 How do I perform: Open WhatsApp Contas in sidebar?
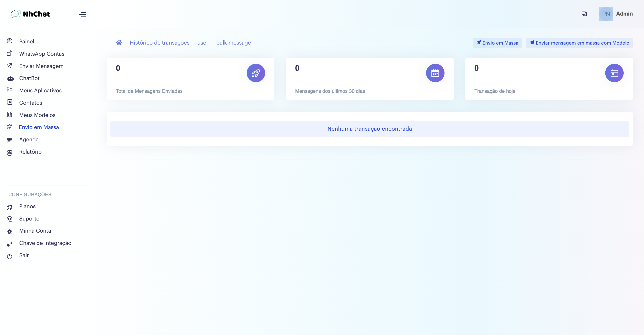pos(41,54)
